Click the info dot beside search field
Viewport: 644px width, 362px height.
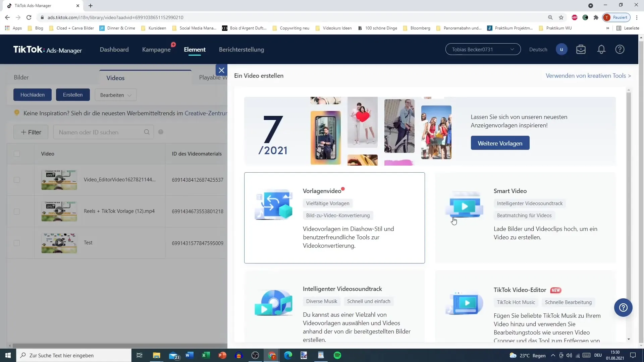point(161,132)
